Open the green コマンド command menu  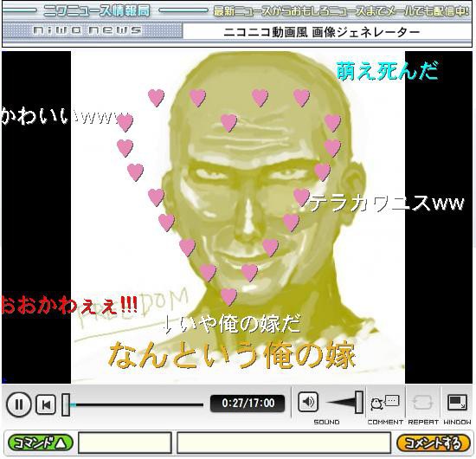coord(41,443)
